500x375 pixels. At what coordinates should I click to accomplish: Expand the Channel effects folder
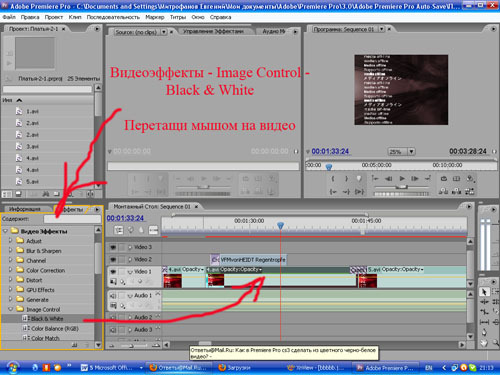(10, 260)
